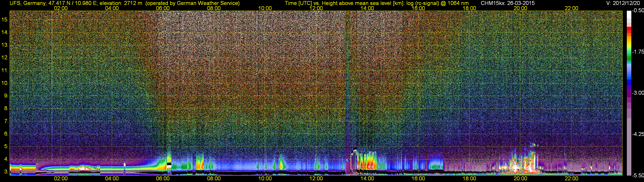Screen dimensions: 644x182
Task: Click the 08:00 label on top time axis
Action: coord(214,8)
